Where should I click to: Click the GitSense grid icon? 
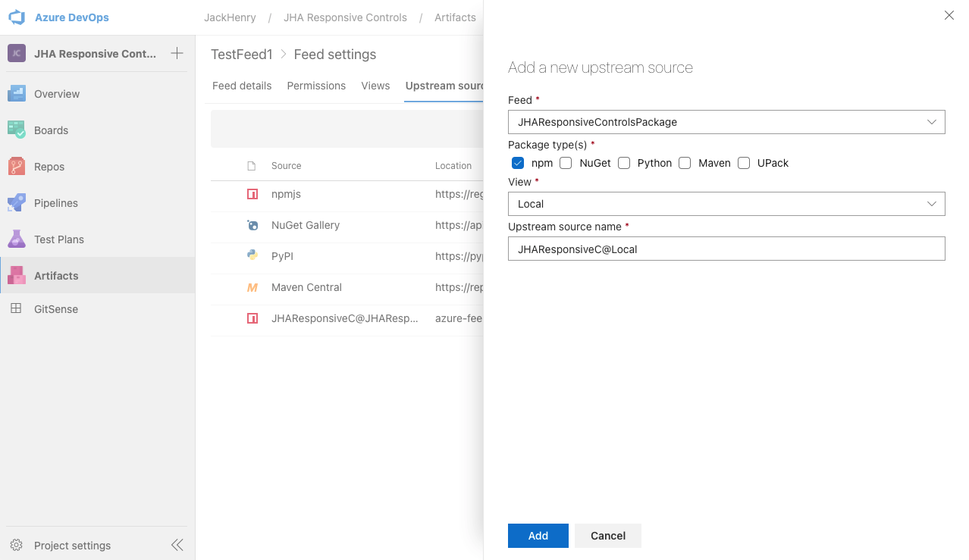tap(16, 308)
